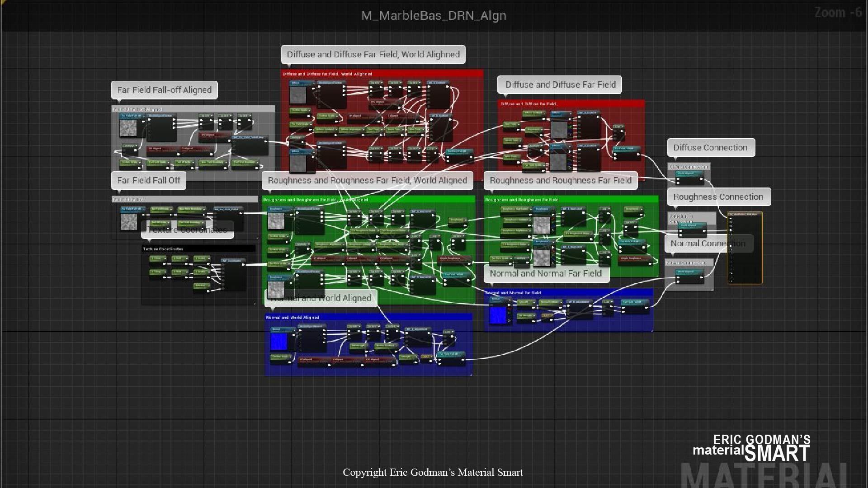Select the 'Diffuse and Diffuse Far Field, World Alighned' bubble
Image resolution: width=868 pixels, height=488 pixels.
pyautogui.click(x=373, y=55)
